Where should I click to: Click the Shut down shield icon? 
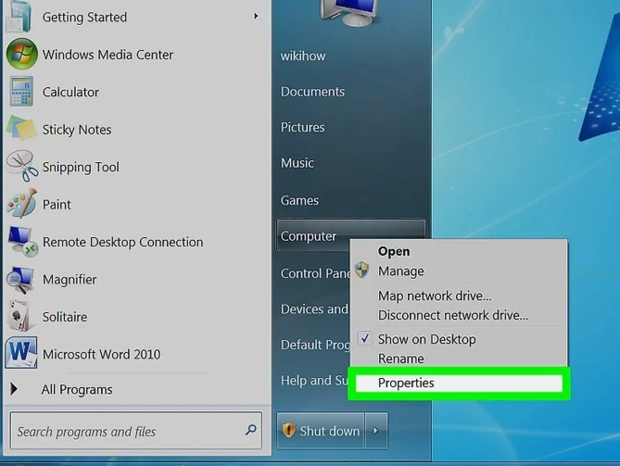coord(289,430)
